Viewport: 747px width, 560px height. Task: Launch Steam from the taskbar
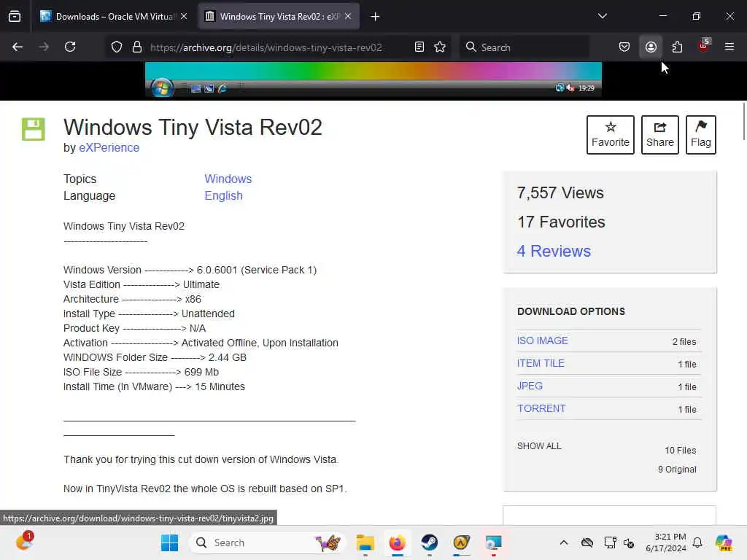click(429, 542)
